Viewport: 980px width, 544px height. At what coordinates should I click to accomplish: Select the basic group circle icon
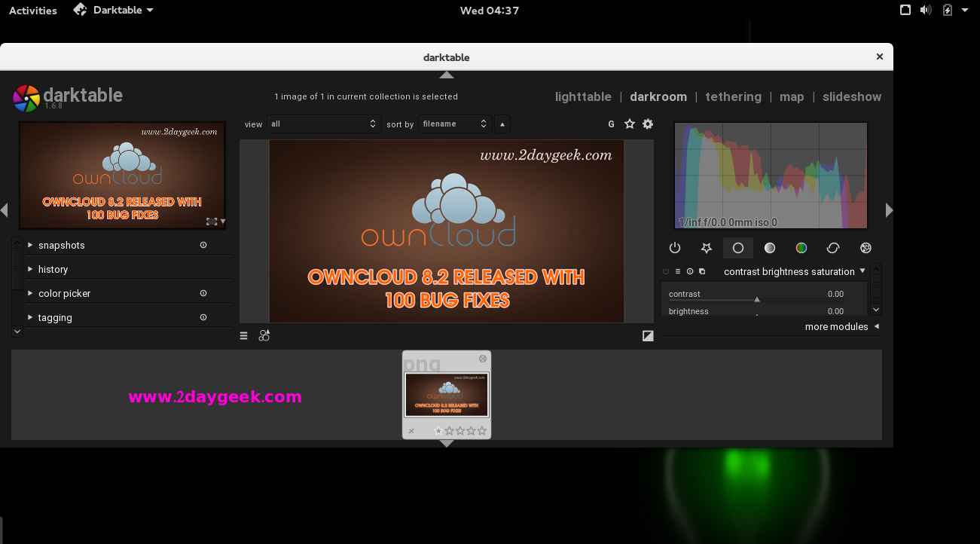pyautogui.click(x=738, y=248)
